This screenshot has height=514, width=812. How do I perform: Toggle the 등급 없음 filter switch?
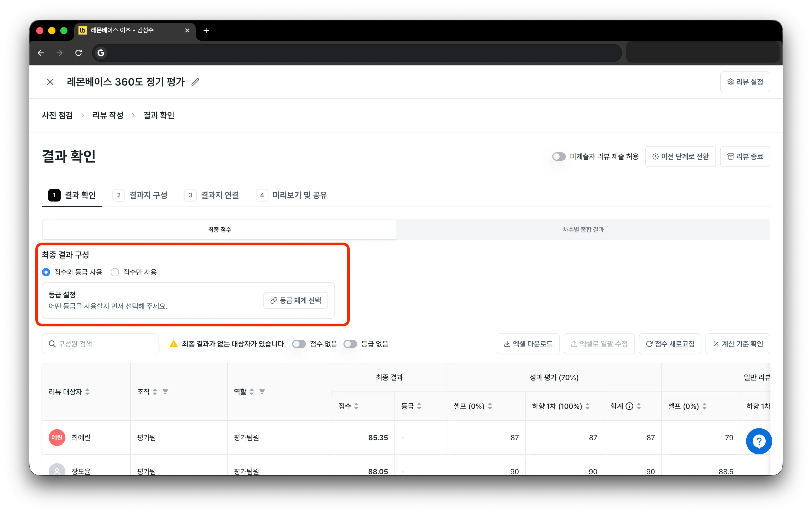[350, 344]
